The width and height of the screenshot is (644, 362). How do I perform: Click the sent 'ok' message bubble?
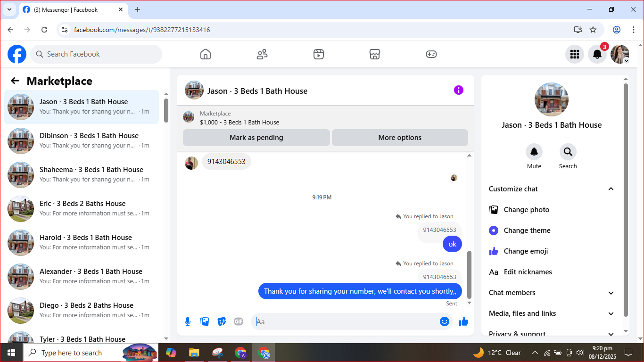453,244
